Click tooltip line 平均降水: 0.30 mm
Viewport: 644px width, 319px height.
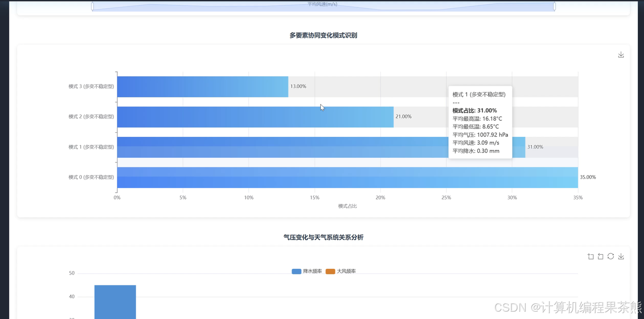coord(476,151)
